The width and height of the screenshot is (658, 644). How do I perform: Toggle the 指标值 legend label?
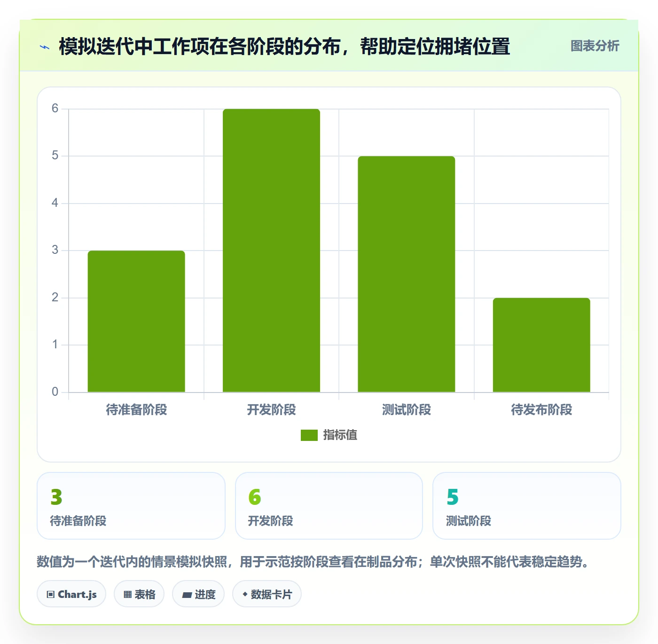[340, 435]
